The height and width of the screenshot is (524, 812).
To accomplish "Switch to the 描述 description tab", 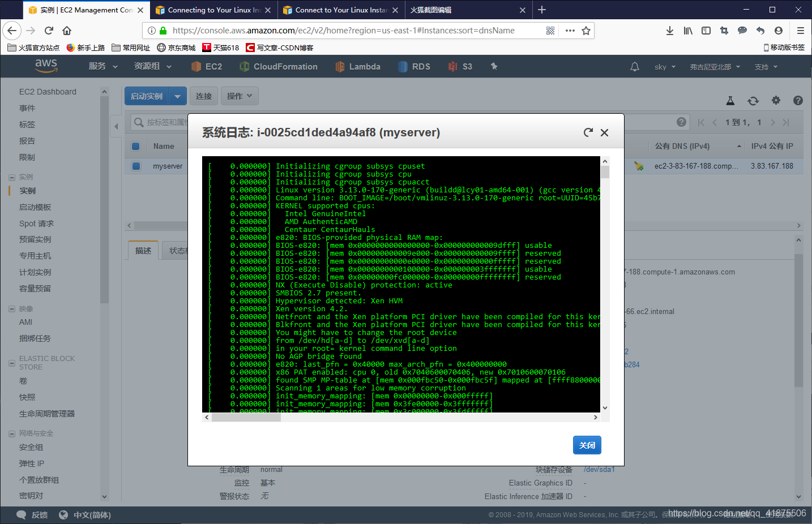I will tap(143, 251).
